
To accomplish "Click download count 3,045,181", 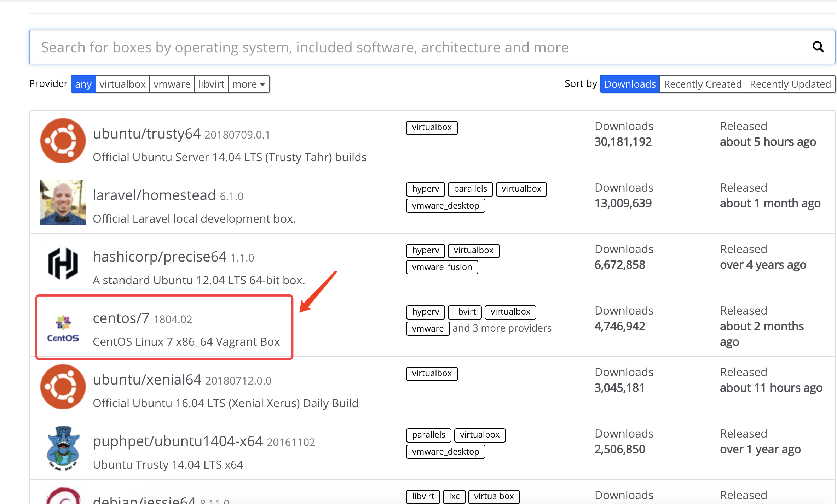I will (x=619, y=388).
